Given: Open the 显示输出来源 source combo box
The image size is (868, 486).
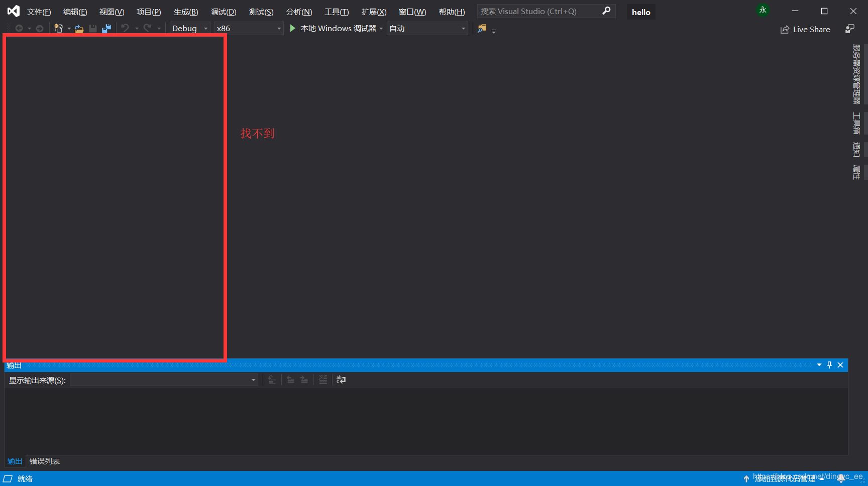Looking at the screenshot, I should tap(164, 380).
